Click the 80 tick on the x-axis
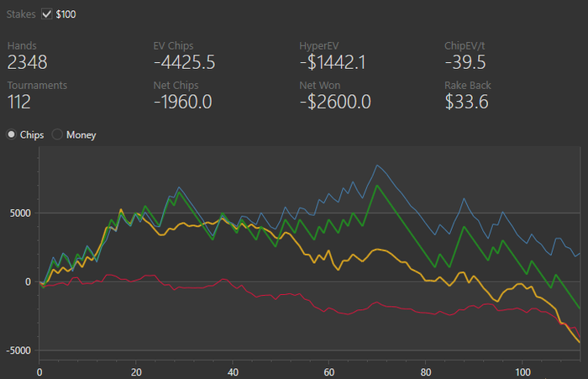 click(x=426, y=370)
